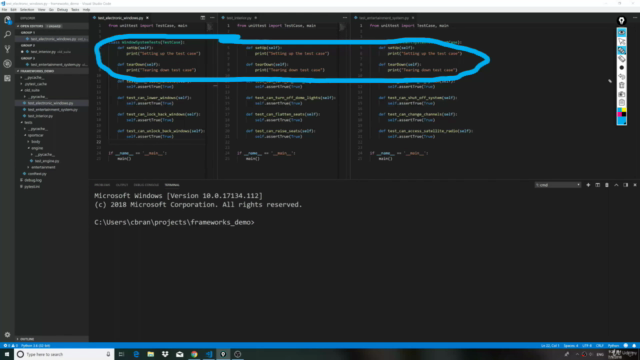Open the Explorer view in activity bar
The image size is (640, 360).
pos(7,20)
